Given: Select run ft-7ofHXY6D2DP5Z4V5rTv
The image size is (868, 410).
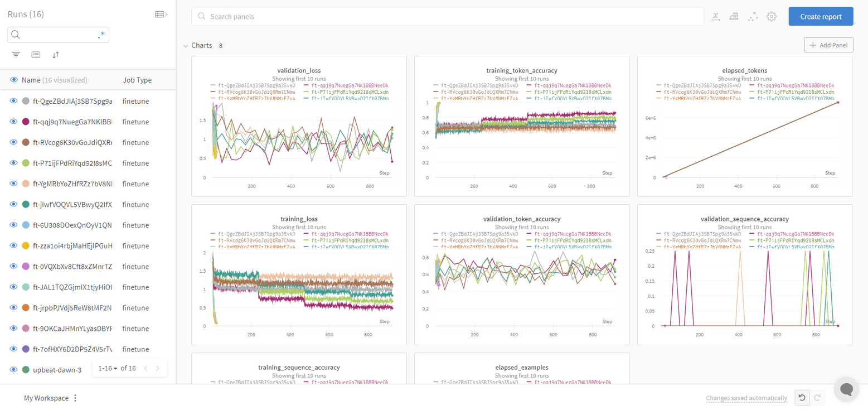Looking at the screenshot, I should click(72, 349).
